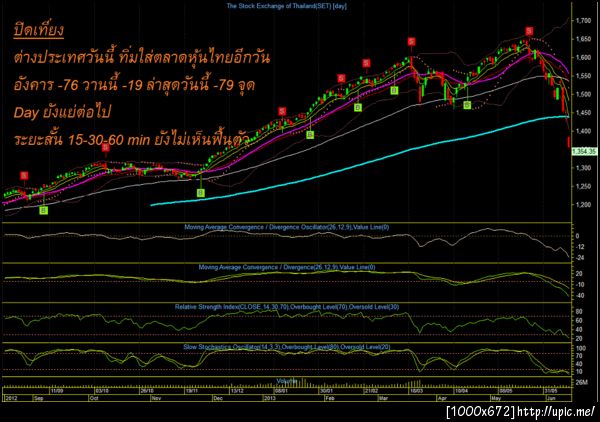The image size is (600, 422).
Task: Click the 'Volume' panel label
Action: (x=287, y=381)
